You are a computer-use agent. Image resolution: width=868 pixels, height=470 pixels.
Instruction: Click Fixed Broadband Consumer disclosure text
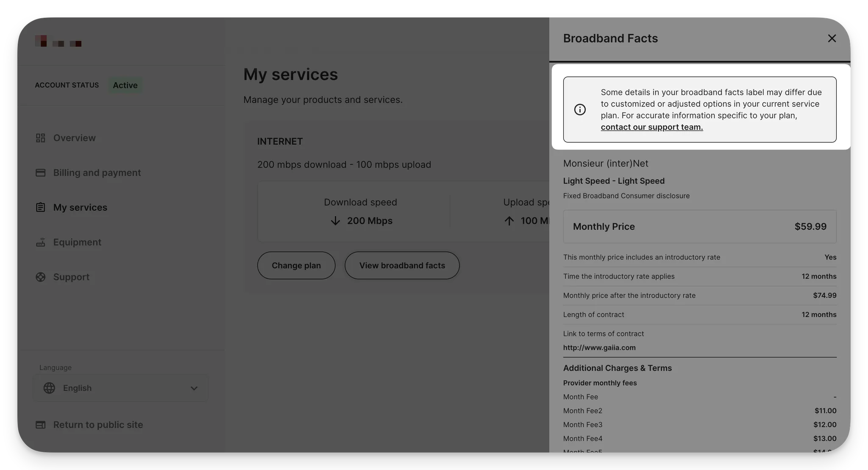tap(626, 196)
